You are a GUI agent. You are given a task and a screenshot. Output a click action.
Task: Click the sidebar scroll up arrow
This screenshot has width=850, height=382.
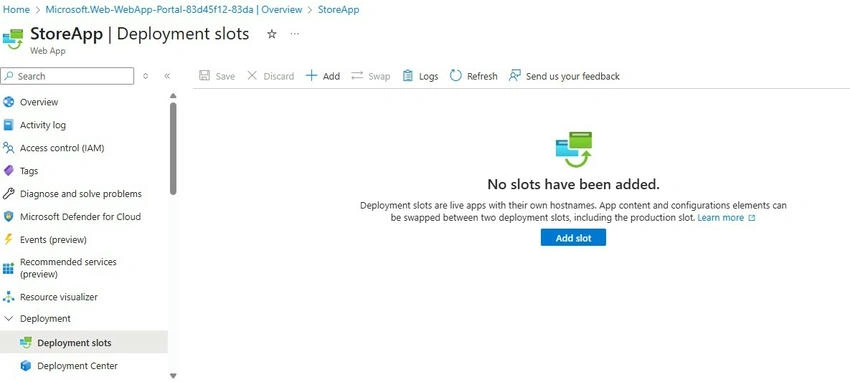173,96
